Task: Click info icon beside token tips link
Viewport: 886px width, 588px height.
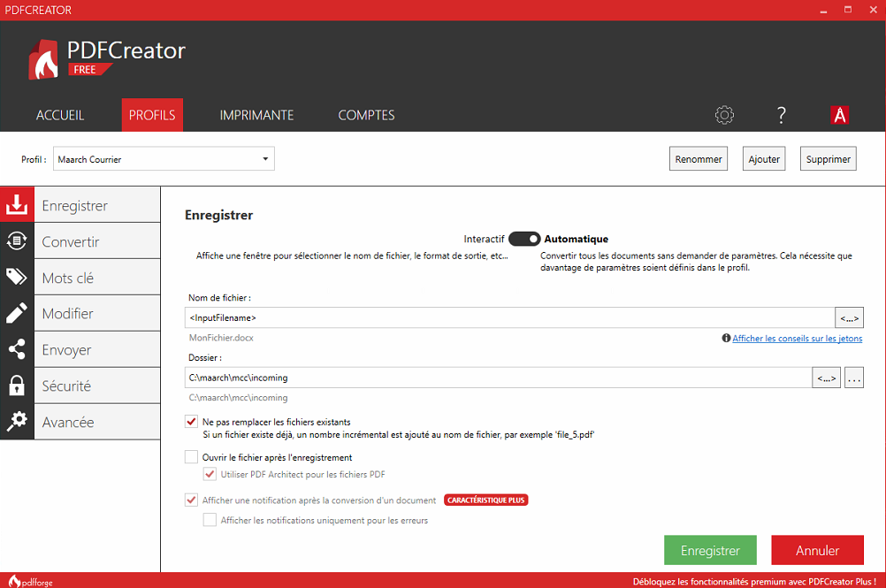Action: click(x=726, y=338)
